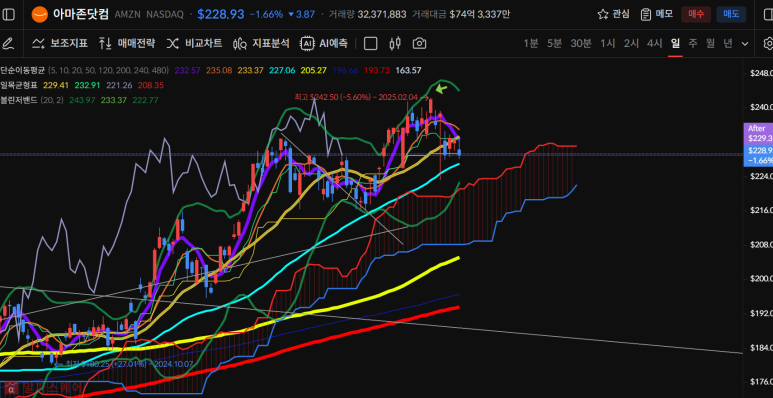Add AMZN to watchlist with star icon
Viewport: 773px width, 398px height.
[x=602, y=14]
